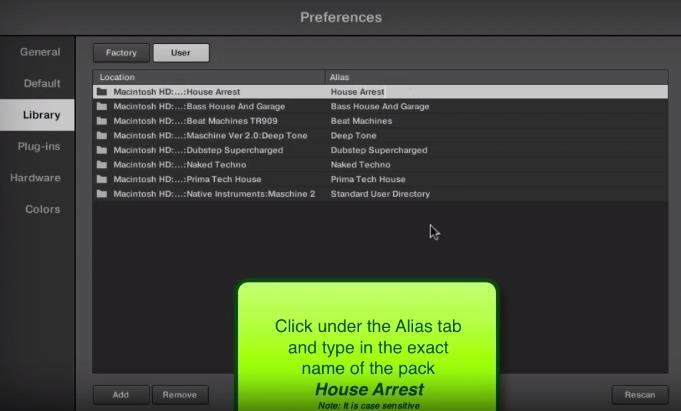
Task: Click the Add button
Action: pos(121,394)
